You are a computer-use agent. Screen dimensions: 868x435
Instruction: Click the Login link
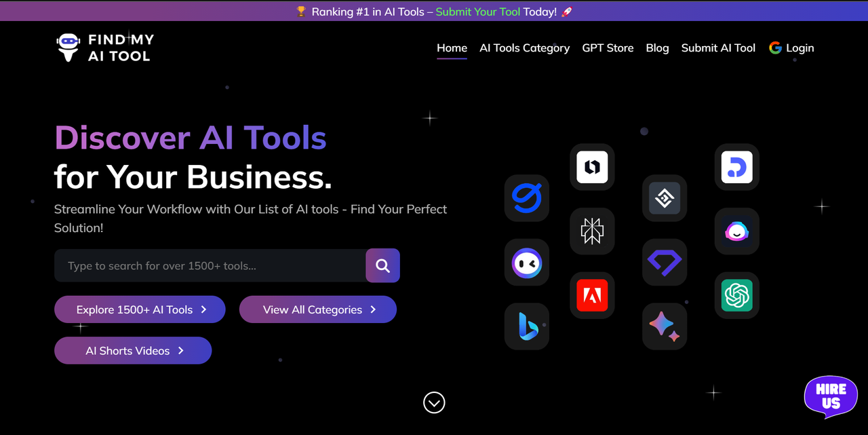pos(800,48)
